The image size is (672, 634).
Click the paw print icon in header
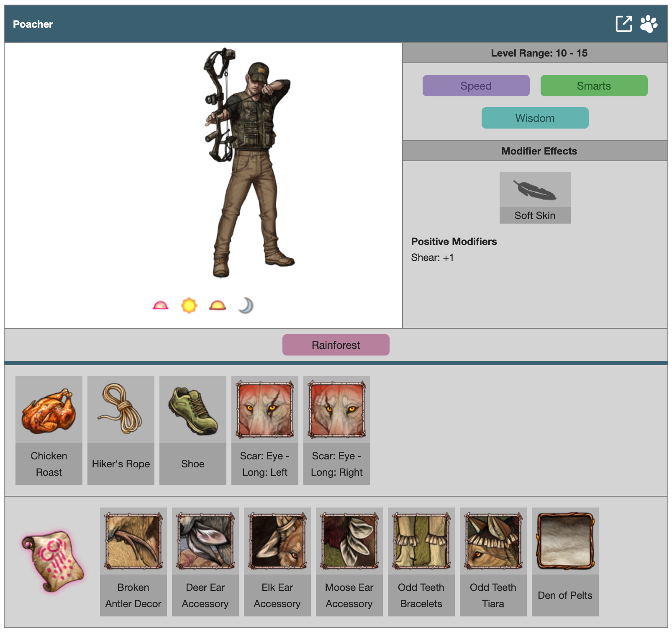(649, 24)
